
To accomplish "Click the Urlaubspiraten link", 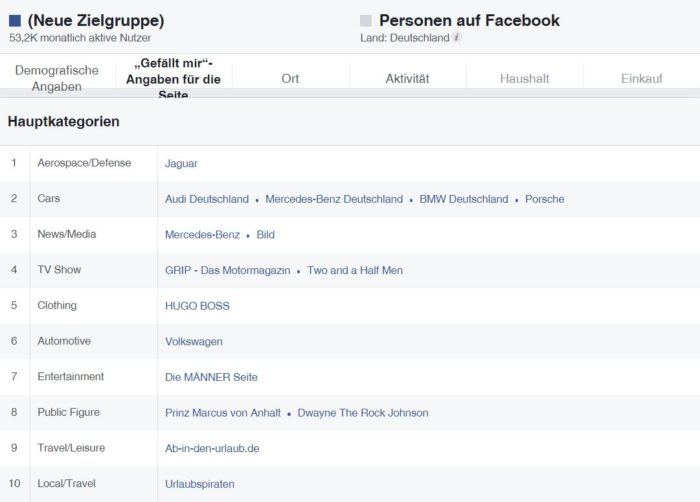I will click(200, 484).
